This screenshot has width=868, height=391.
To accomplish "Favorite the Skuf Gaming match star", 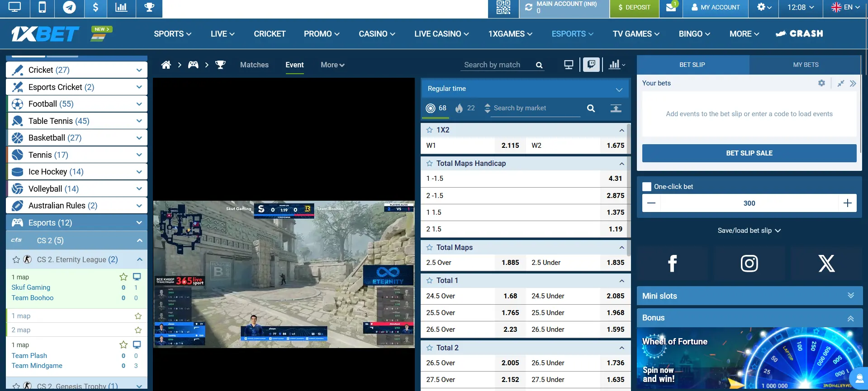I will tap(123, 277).
